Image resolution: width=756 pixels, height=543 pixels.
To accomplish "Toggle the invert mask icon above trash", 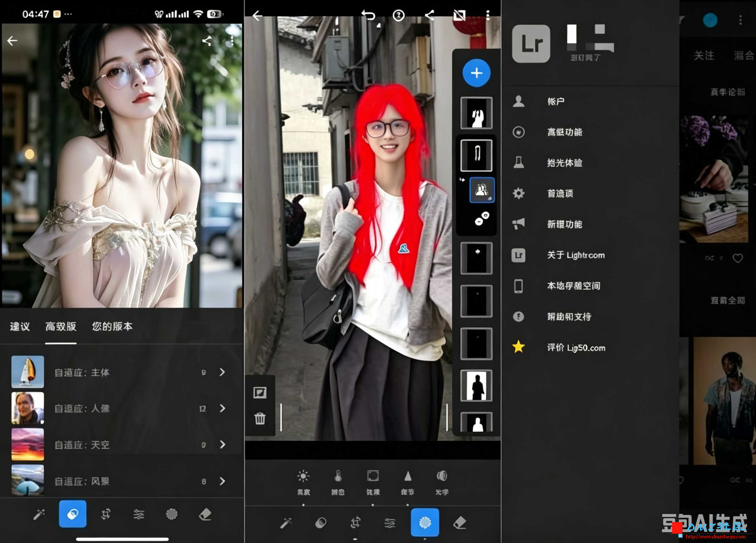I will coord(260,393).
